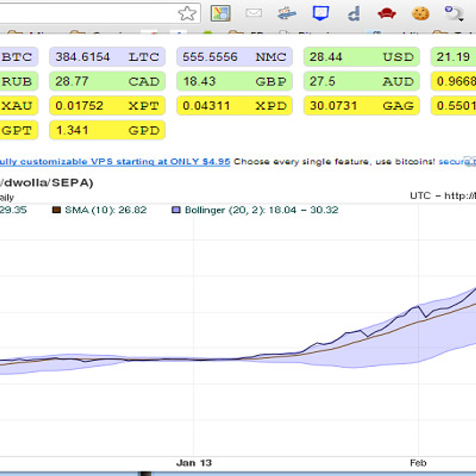
Task: Click the speech bubble extension icon
Action: point(453,13)
